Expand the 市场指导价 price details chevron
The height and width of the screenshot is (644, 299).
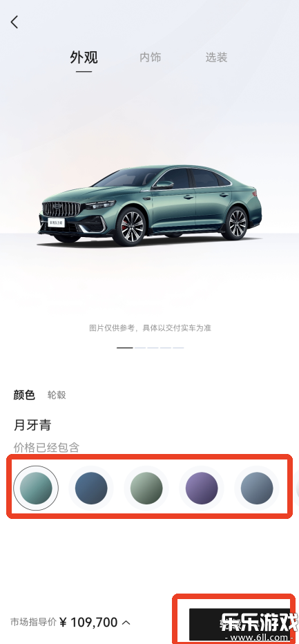(126, 623)
